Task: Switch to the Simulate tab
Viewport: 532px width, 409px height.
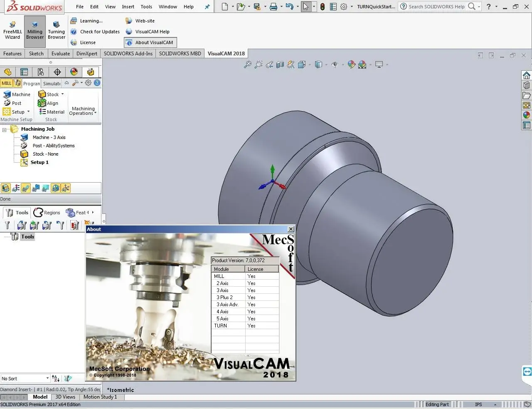Action: pos(51,83)
